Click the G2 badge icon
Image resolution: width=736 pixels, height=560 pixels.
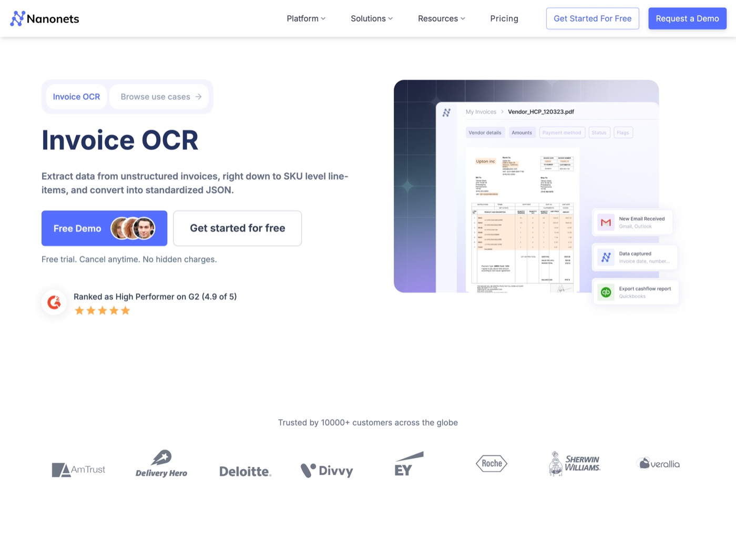(x=54, y=302)
